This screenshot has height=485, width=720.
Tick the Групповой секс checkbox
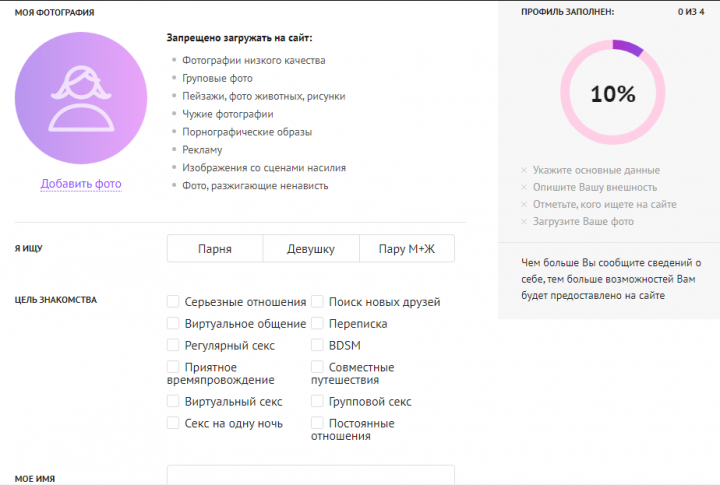(x=317, y=401)
